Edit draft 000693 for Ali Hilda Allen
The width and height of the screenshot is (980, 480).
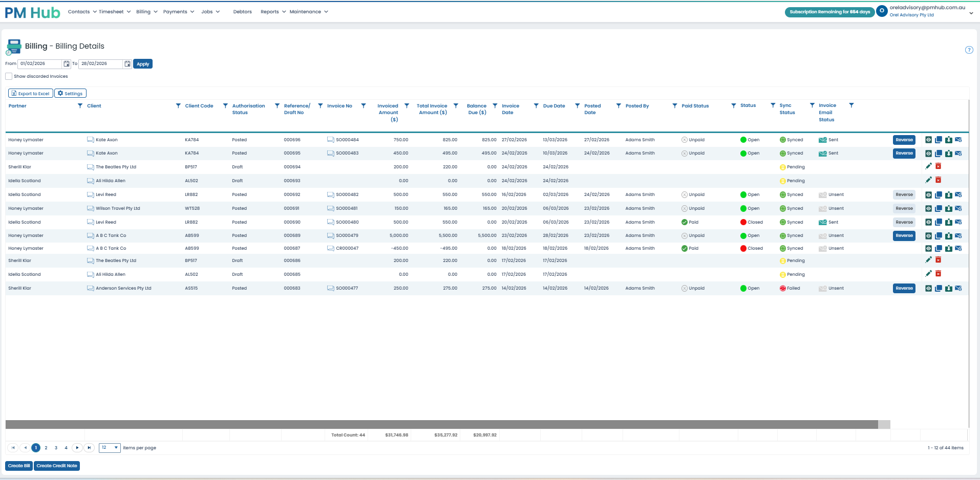[928, 180]
